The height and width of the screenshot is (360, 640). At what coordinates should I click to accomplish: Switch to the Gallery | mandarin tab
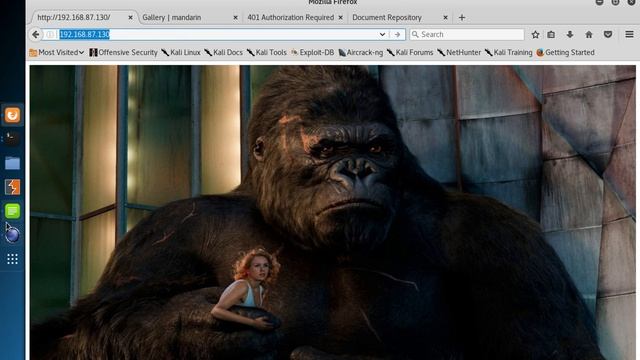189,18
